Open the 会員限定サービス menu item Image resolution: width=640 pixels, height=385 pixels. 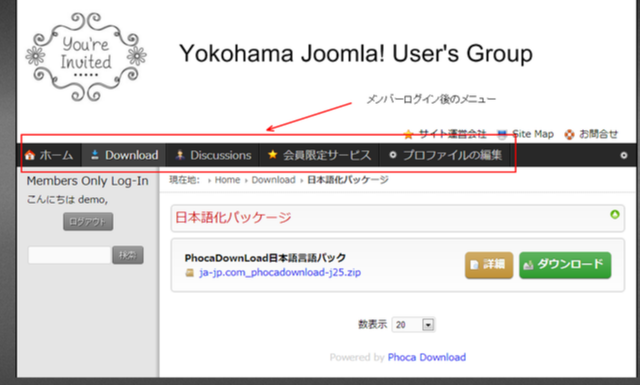(x=320, y=155)
